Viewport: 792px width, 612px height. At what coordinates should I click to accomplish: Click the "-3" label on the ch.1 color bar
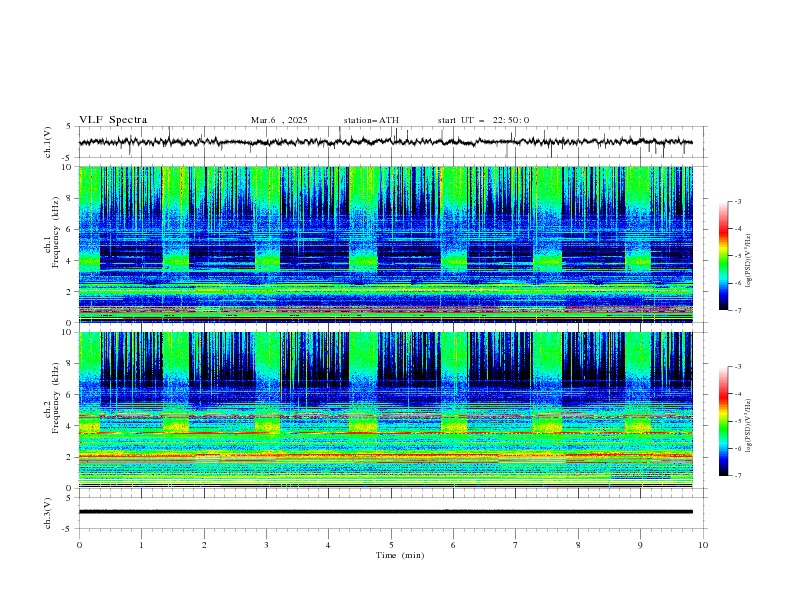[x=737, y=202]
